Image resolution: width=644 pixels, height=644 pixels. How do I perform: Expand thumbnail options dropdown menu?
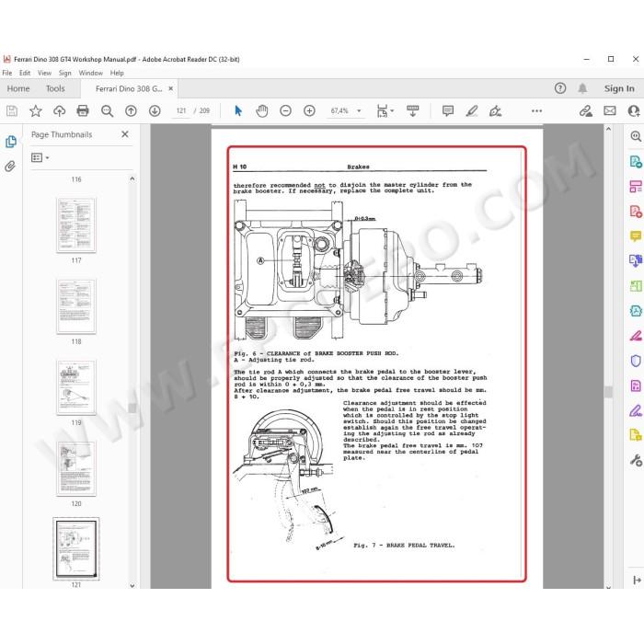[40, 157]
